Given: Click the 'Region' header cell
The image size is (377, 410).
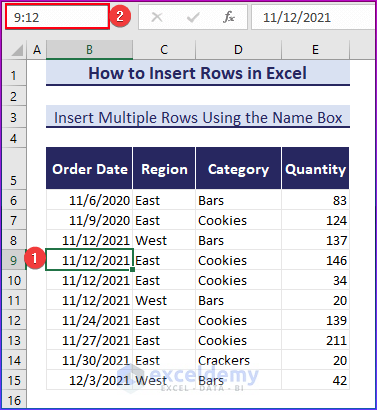Looking at the screenshot, I should click(x=164, y=168).
